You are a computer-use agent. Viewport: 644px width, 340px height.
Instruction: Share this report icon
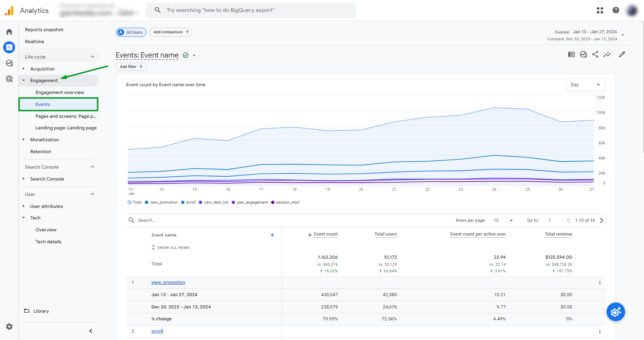point(595,54)
